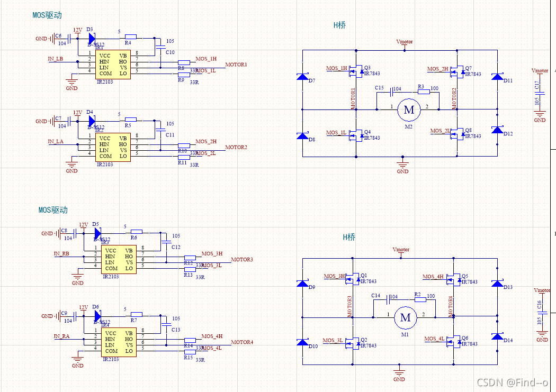Select capacitor C17 on Vmotor
Screen dimensions: 556x392
click(x=540, y=94)
